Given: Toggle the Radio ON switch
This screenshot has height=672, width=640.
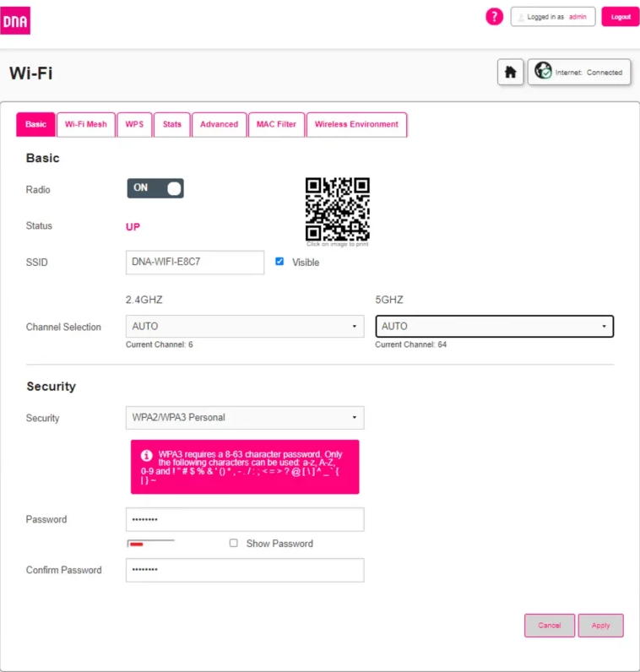Looking at the screenshot, I should tap(155, 188).
